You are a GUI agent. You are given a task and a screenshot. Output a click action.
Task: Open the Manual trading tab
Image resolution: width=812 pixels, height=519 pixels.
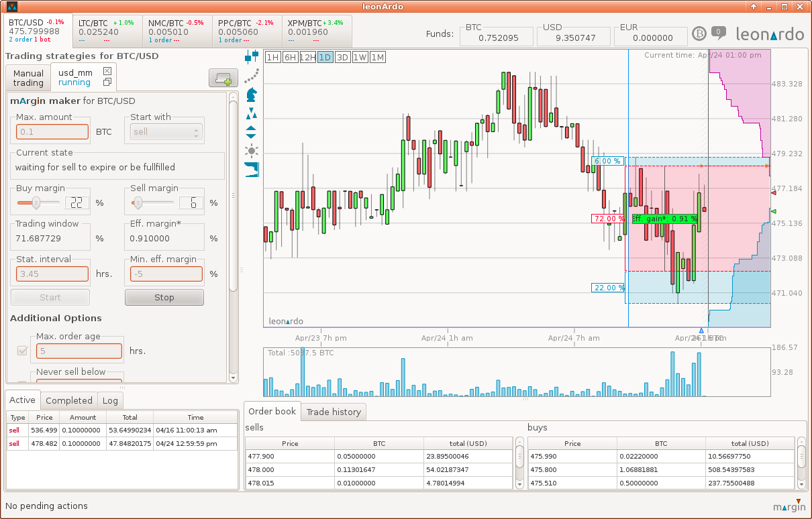(x=28, y=78)
